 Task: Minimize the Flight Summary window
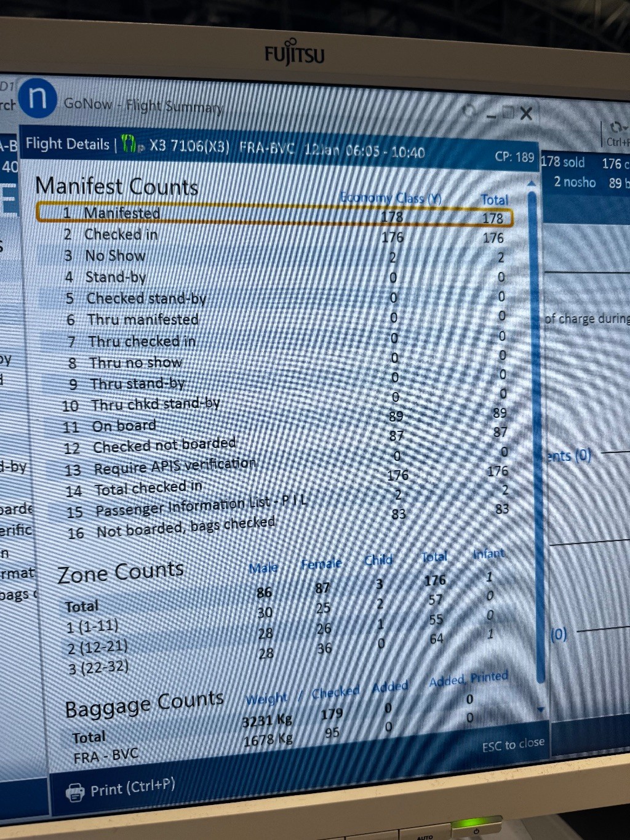(x=491, y=114)
